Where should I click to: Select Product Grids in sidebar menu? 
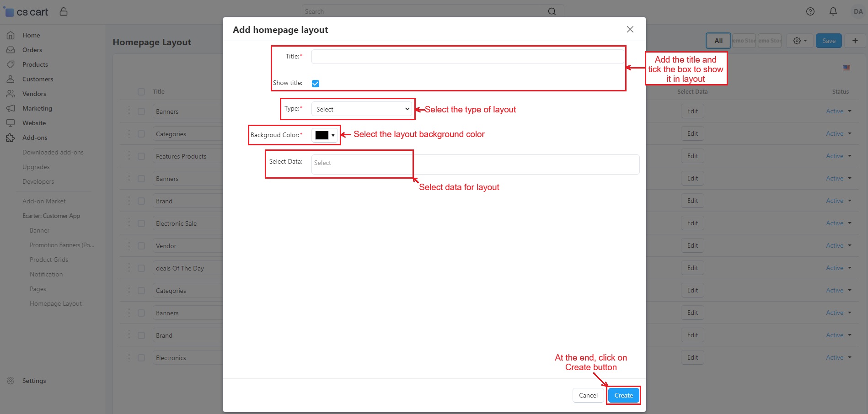pos(49,260)
